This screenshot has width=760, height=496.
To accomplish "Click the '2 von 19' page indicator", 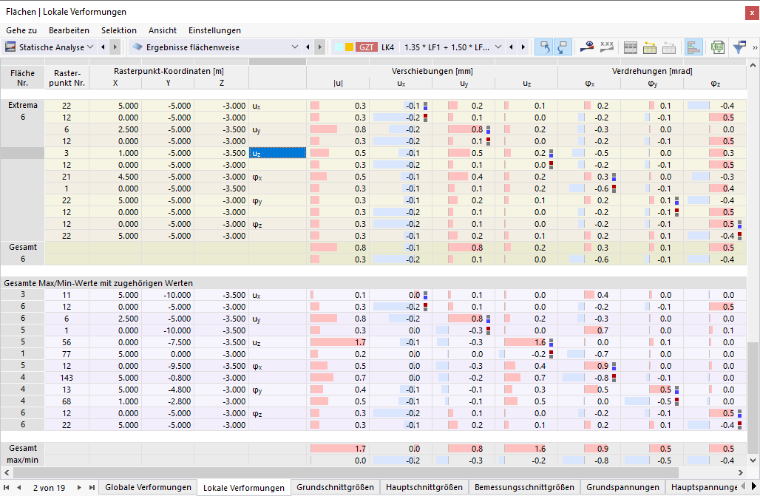I will click(x=49, y=488).
